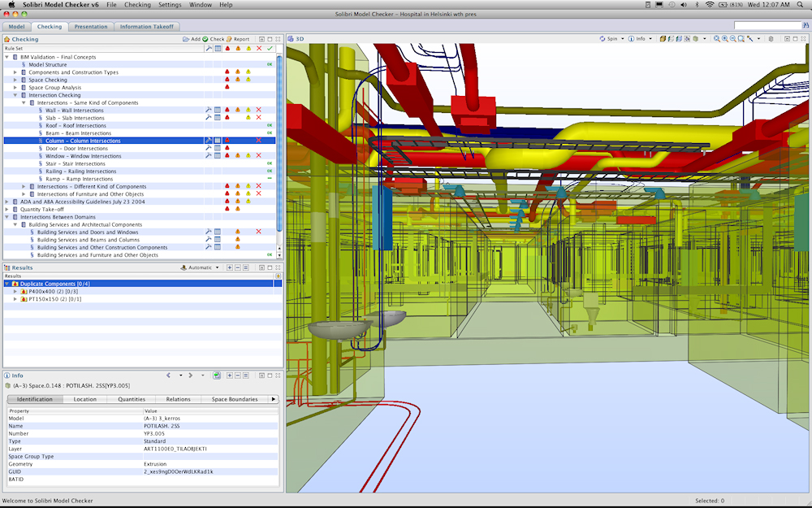Switch to the Presentation tab
This screenshot has width=812, height=508.
pyautogui.click(x=90, y=26)
